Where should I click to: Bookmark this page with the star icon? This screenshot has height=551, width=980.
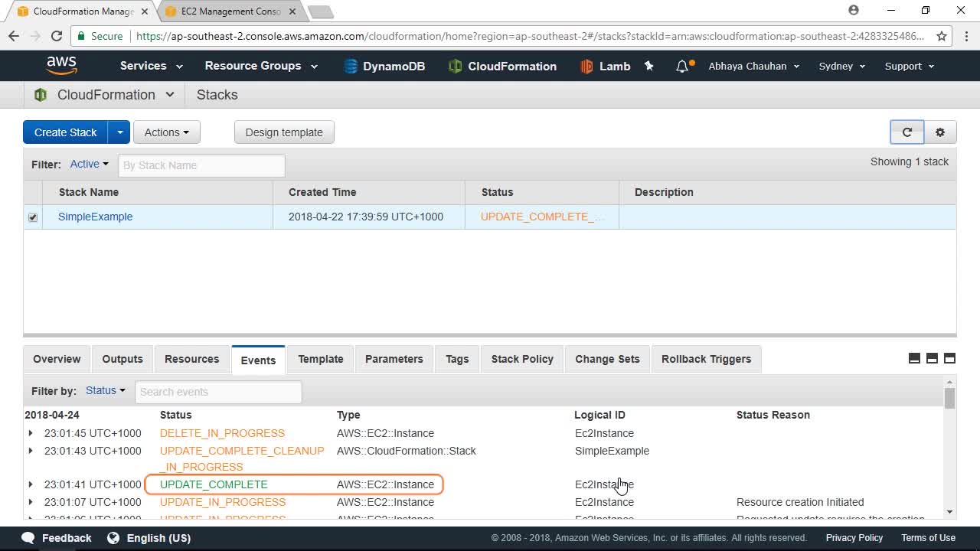942,36
